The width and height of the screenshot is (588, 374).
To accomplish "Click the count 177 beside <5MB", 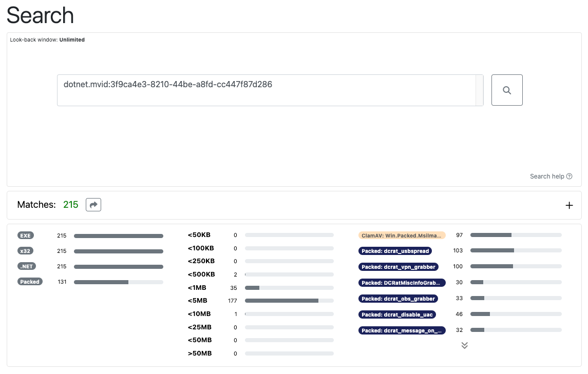I will point(233,301).
